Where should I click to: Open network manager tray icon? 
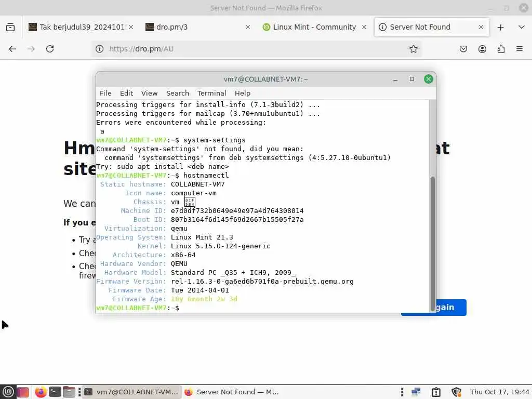[416, 392]
